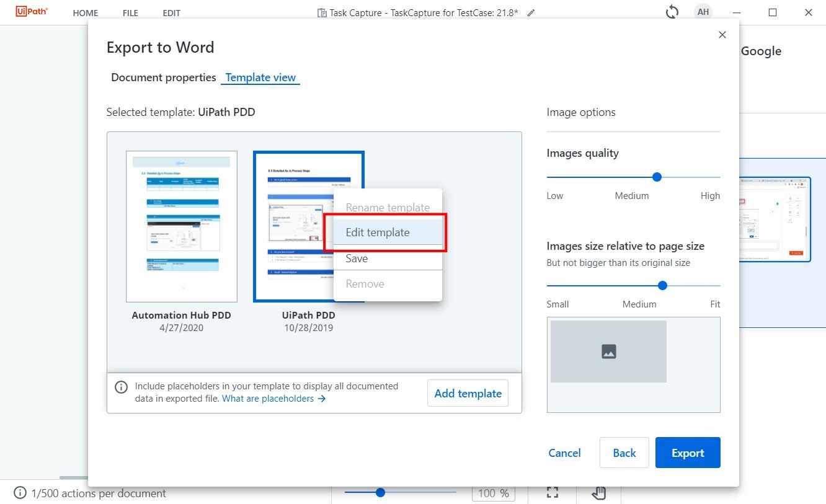This screenshot has height=504, width=826.
Task: Open the AH user profile avatar
Action: [x=703, y=12]
